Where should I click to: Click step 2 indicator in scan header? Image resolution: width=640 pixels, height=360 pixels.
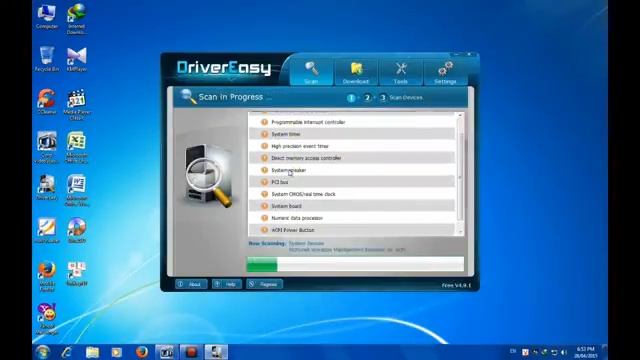click(367, 98)
